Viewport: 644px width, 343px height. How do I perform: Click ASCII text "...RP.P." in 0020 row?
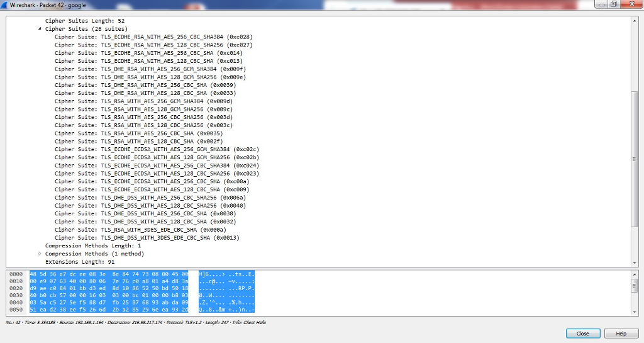[241, 288]
